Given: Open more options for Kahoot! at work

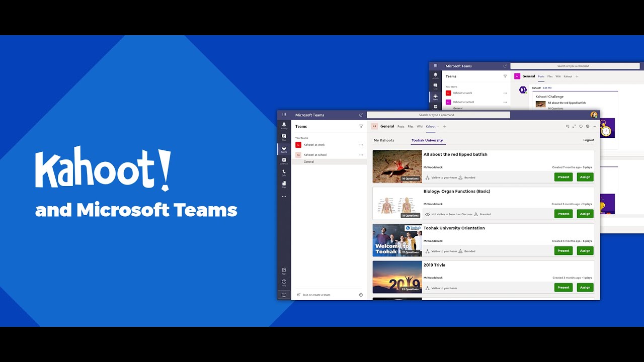Looking at the screenshot, I should coord(361,145).
